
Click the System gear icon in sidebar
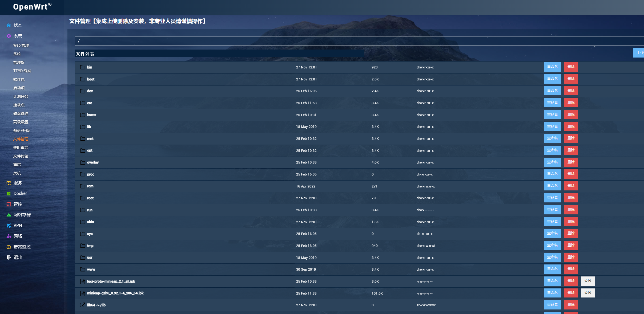[x=9, y=36]
